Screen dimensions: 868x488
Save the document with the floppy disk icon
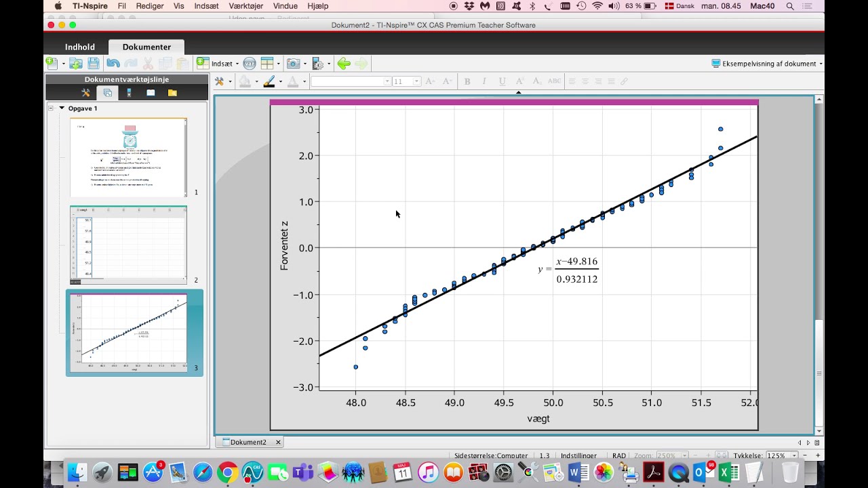(94, 63)
